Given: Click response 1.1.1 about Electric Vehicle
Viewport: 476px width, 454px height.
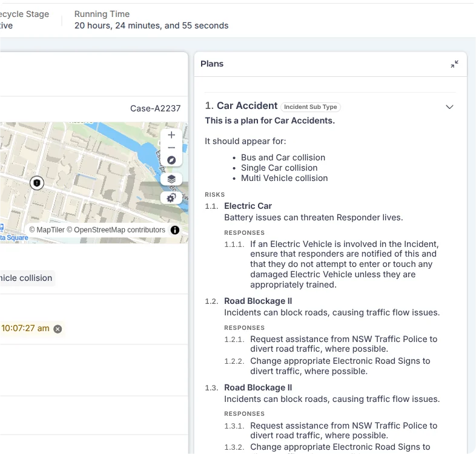Looking at the screenshot, I should click(x=344, y=265).
